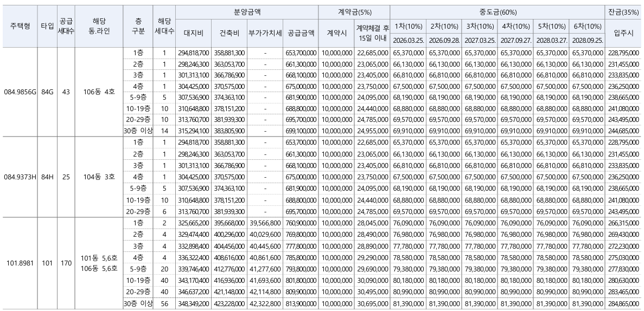
Task: Click the 106동 4호 cell
Action: (x=99, y=92)
